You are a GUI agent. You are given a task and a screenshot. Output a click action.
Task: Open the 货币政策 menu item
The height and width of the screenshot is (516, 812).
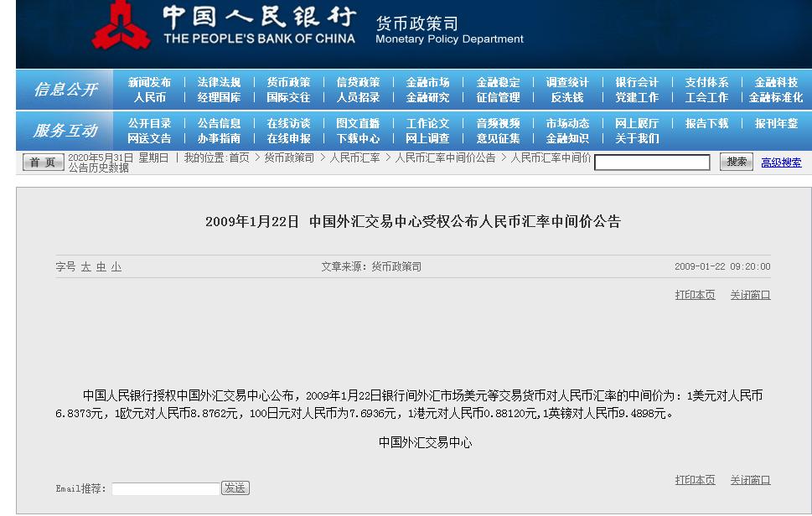[x=289, y=82]
